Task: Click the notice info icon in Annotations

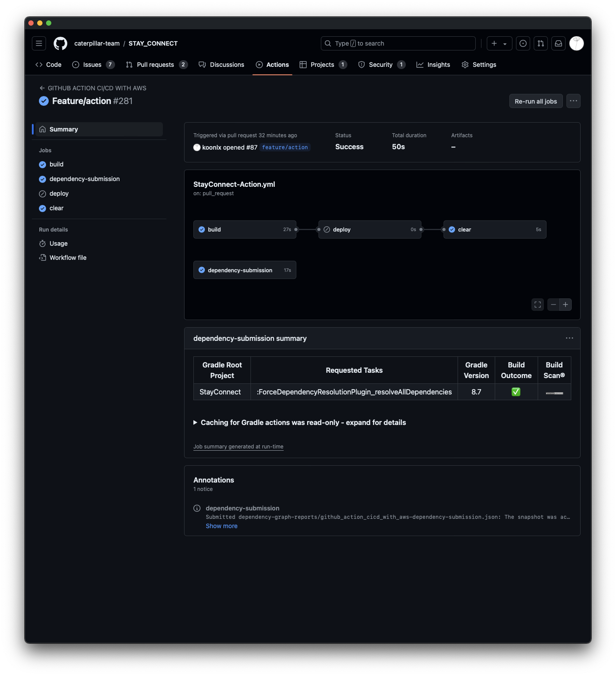Action: tap(197, 508)
